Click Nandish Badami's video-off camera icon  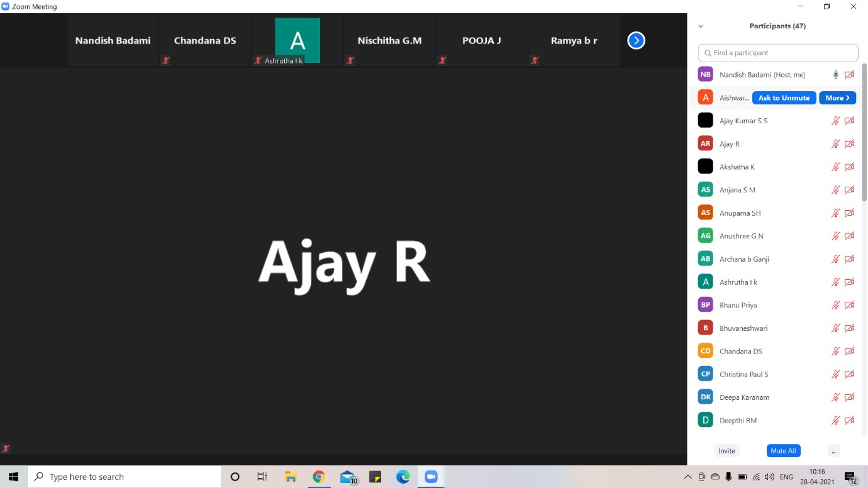(849, 75)
